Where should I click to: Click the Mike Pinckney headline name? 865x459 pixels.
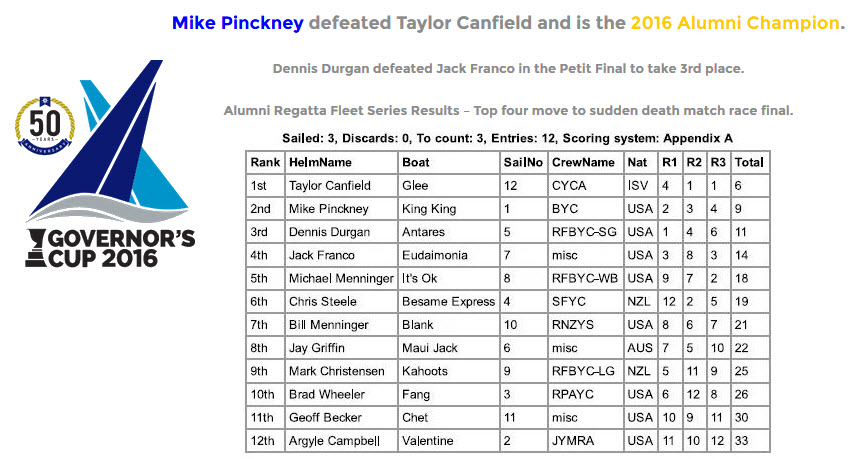238,22
